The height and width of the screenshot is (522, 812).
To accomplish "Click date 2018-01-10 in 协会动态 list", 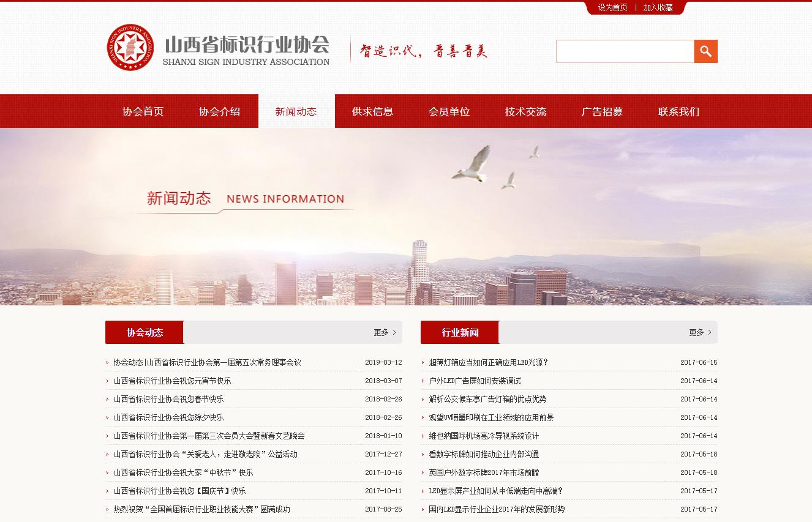I will click(383, 436).
